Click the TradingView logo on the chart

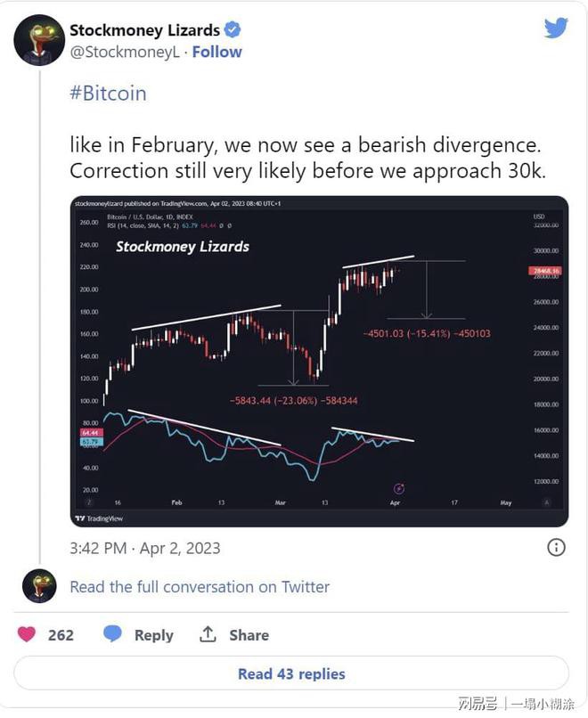100,518
